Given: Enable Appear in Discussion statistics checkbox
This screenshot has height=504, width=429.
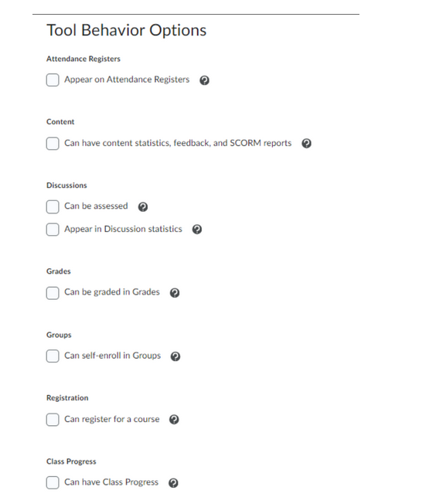Looking at the screenshot, I should pos(53,230).
